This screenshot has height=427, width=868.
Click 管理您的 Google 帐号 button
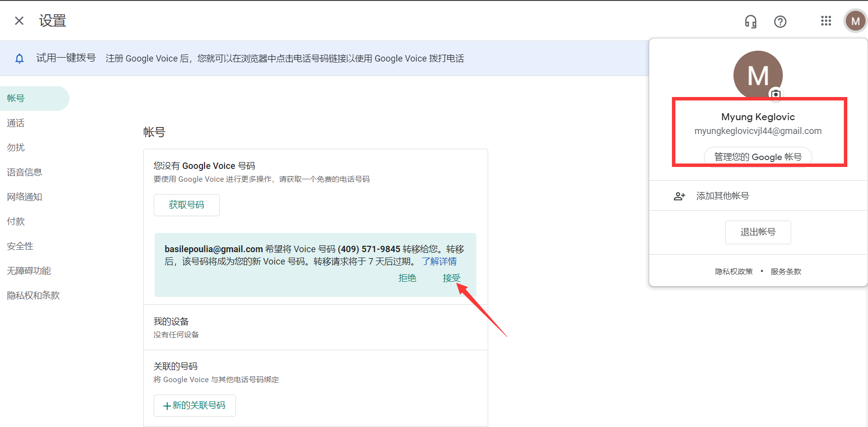pos(758,157)
